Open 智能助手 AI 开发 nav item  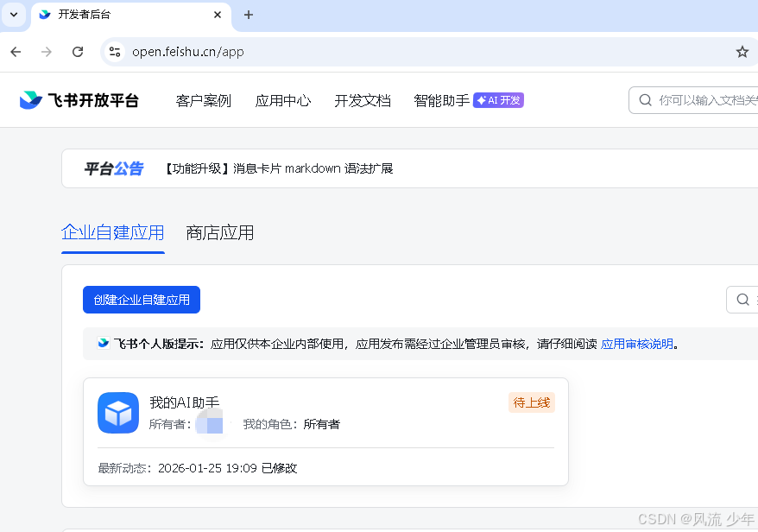[468, 100]
